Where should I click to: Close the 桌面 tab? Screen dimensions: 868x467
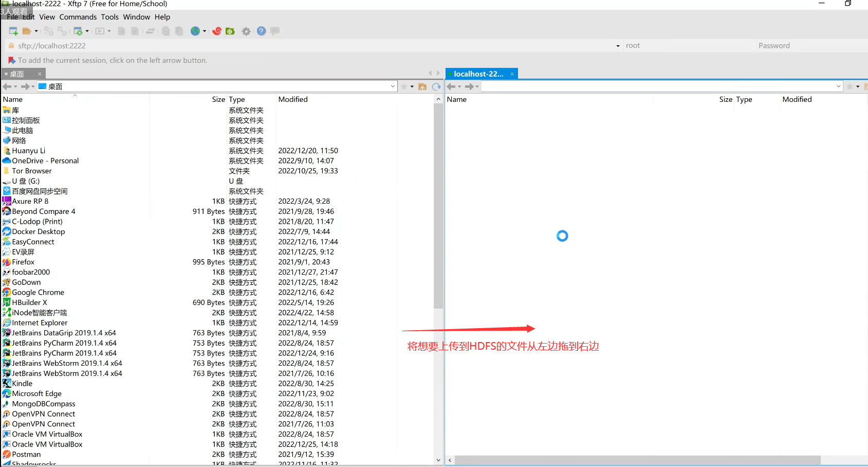pyautogui.click(x=40, y=74)
